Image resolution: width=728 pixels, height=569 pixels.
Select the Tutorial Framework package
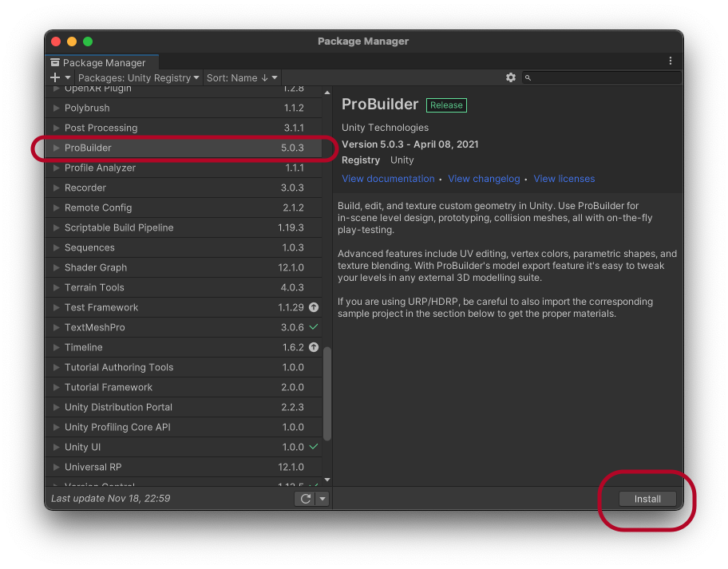(x=184, y=387)
